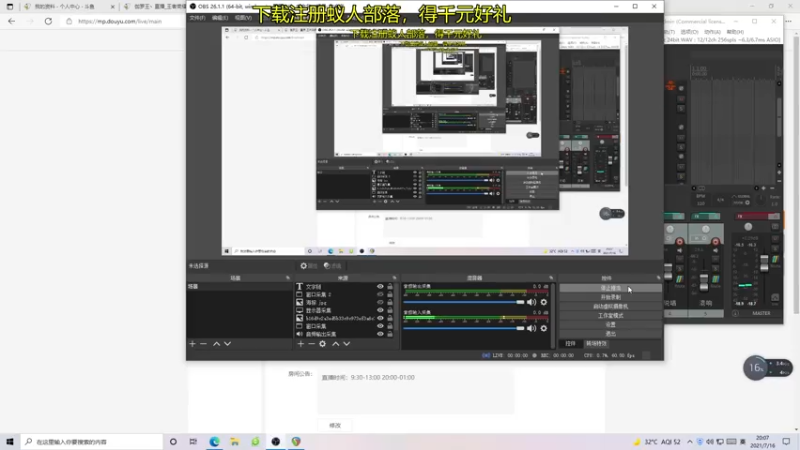Toggle lock on the text source
The width and height of the screenshot is (800, 450).
click(390, 287)
